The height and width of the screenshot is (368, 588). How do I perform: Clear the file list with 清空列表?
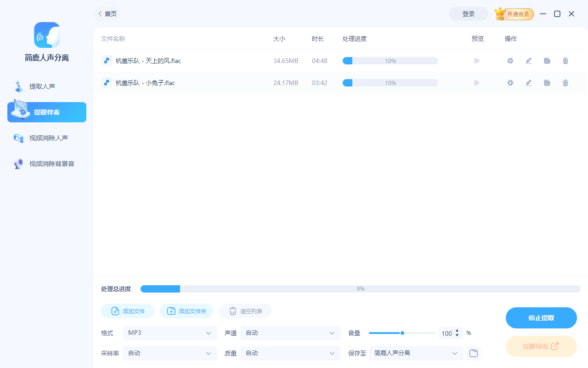[245, 310]
